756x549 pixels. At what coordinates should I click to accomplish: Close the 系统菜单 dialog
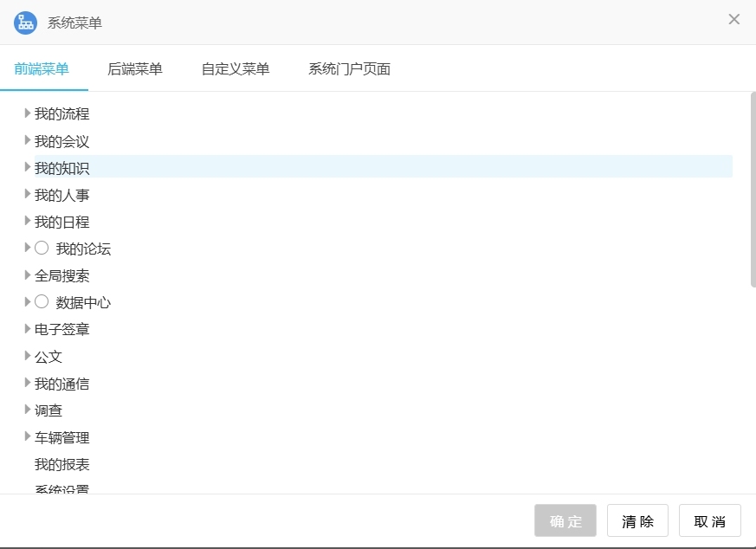[733, 19]
